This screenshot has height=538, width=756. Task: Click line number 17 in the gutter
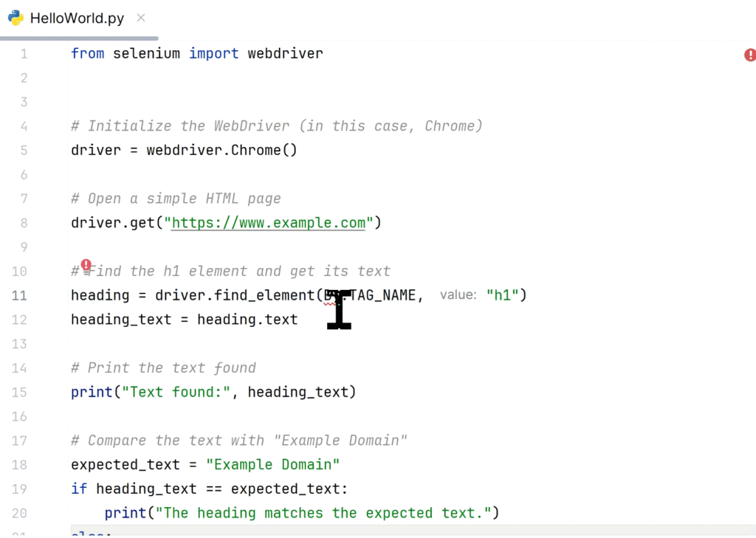[x=19, y=441]
